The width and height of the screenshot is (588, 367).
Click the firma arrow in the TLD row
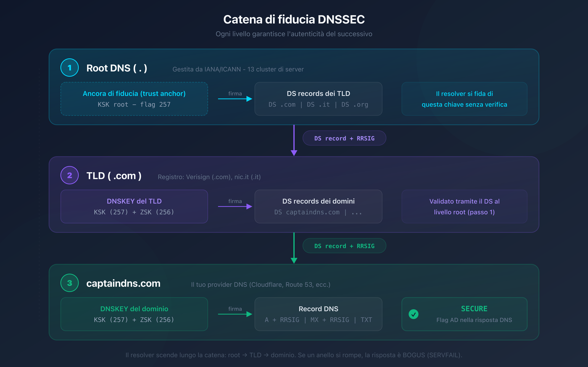[235, 206]
